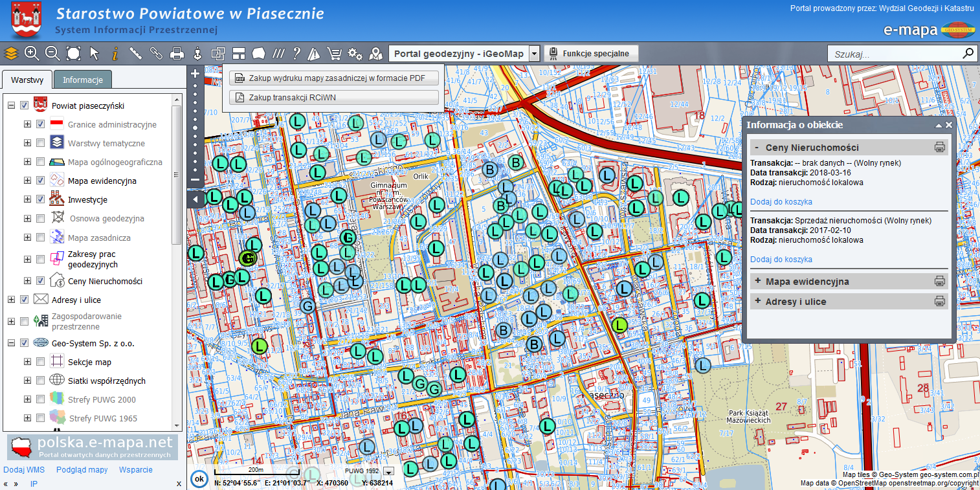Expand Mapa ewidencyjna tree node
The width and height of the screenshot is (980, 490).
[27, 181]
